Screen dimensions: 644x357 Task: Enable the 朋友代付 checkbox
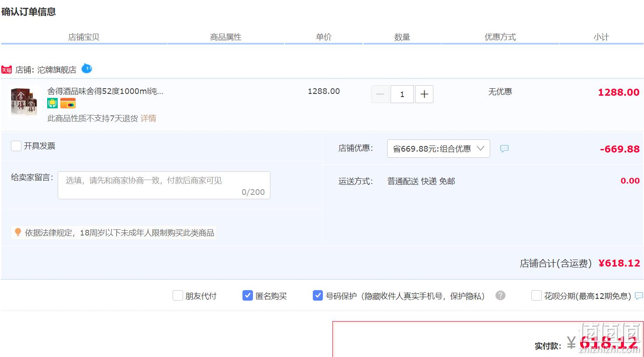[178, 296]
